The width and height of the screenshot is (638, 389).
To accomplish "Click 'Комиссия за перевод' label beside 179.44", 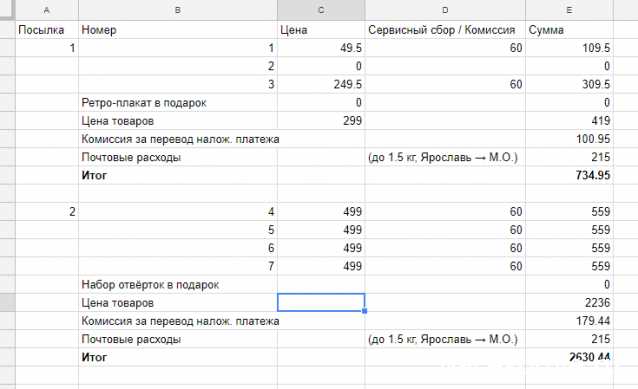I will [180, 321].
